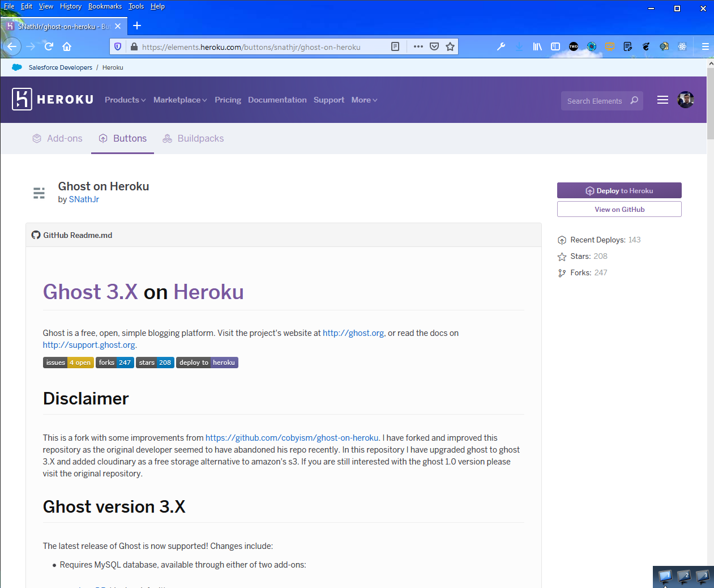Show site security lock info
The image size is (714, 588).
pyautogui.click(x=134, y=46)
